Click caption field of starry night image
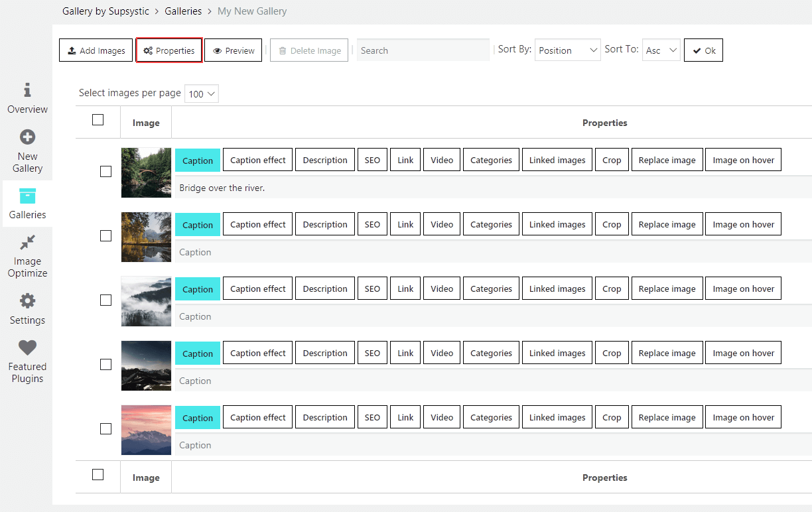Screen dimensions: 812x512 pos(493,381)
